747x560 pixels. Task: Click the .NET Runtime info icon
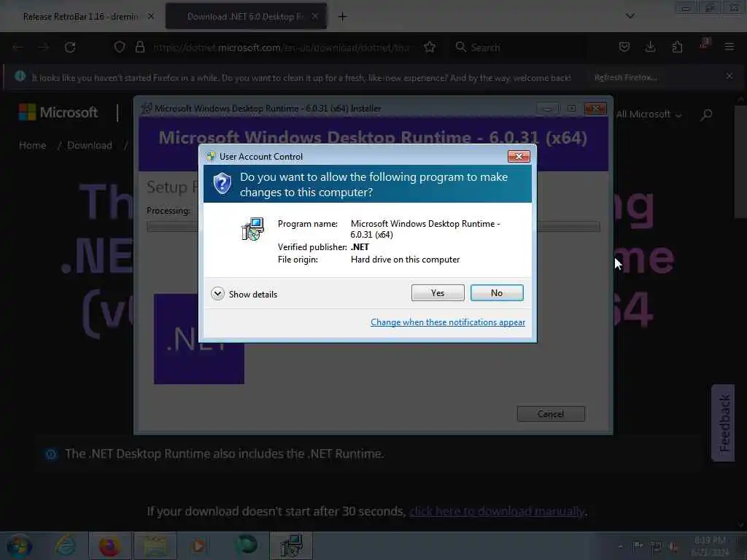[51, 454]
